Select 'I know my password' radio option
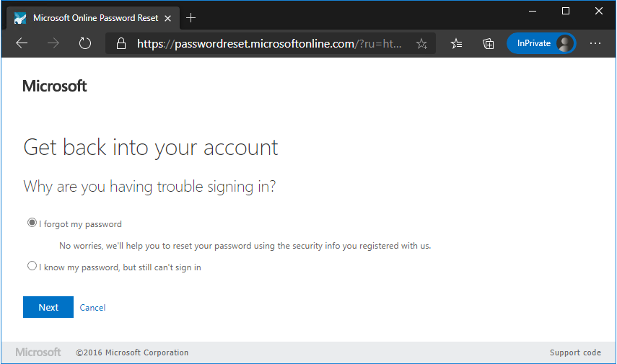 pyautogui.click(x=32, y=266)
